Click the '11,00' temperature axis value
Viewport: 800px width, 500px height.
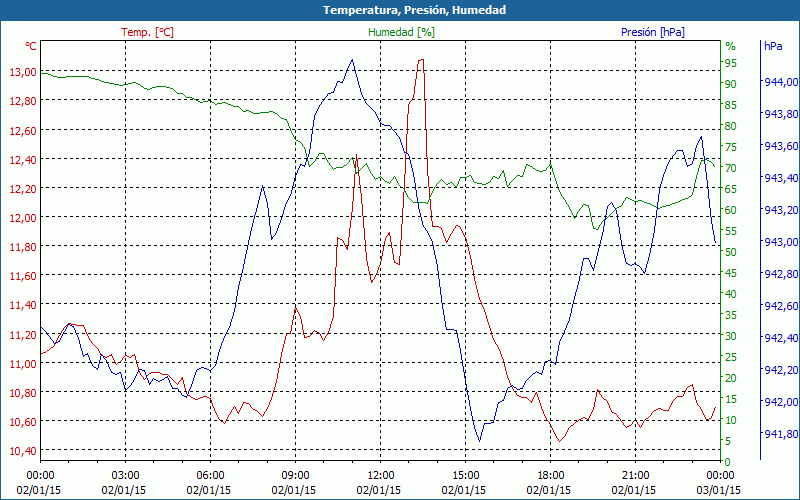[x=23, y=364]
